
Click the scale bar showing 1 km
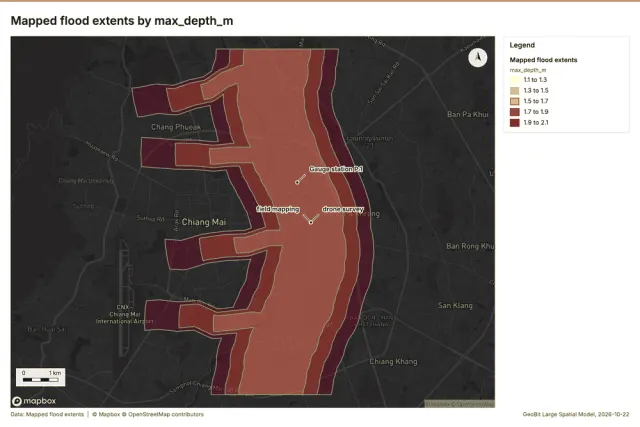(x=40, y=377)
